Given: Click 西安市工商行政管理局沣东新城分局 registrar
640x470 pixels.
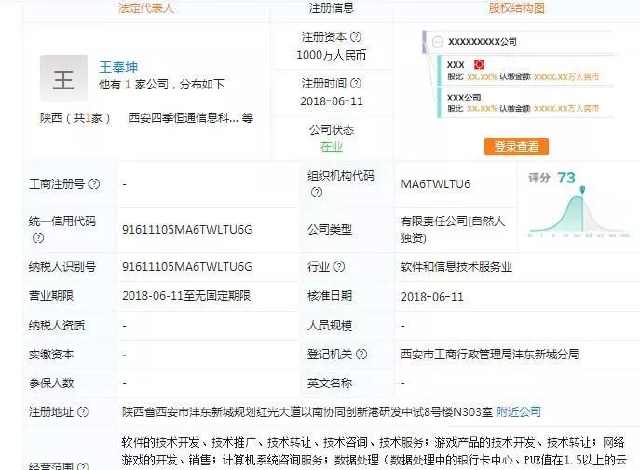Looking at the screenshot, I should pos(490,354).
